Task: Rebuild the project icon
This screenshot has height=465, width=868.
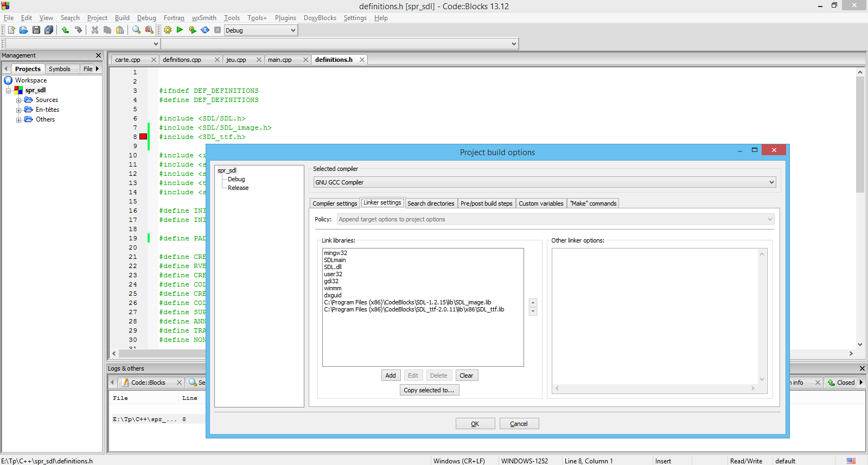Action: tap(205, 30)
